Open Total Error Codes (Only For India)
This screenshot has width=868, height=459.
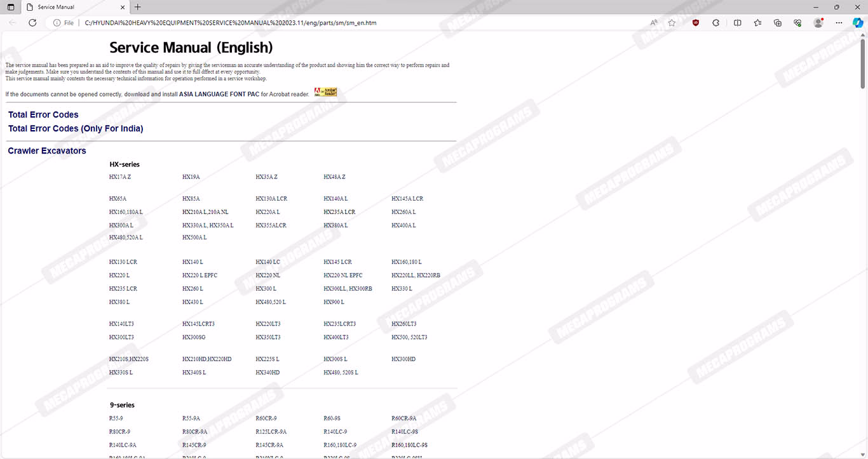coord(76,129)
